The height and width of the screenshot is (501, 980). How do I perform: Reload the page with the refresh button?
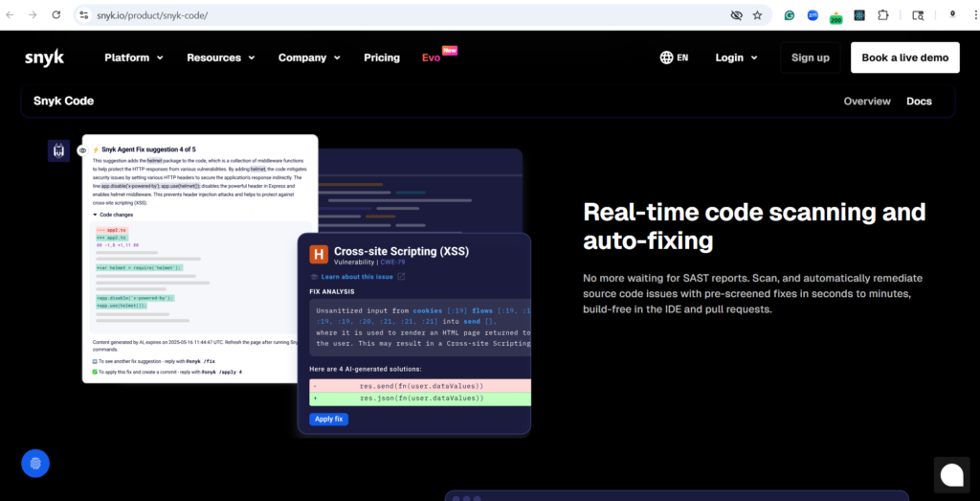(56, 15)
